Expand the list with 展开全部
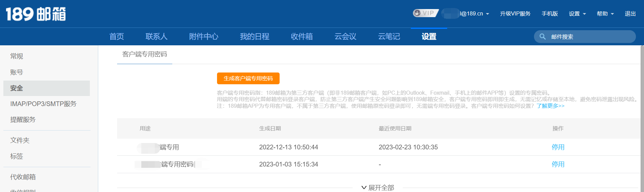 click(378, 188)
